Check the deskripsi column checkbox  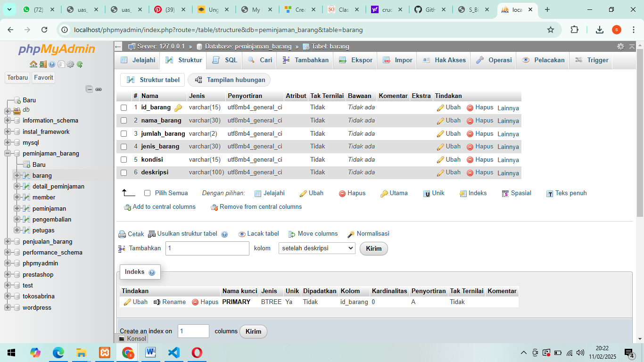(x=124, y=173)
